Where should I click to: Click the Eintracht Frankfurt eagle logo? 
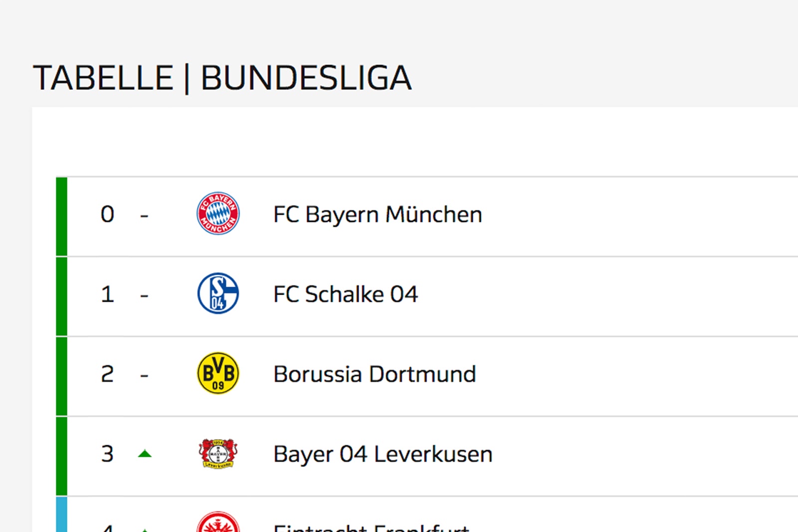click(218, 522)
